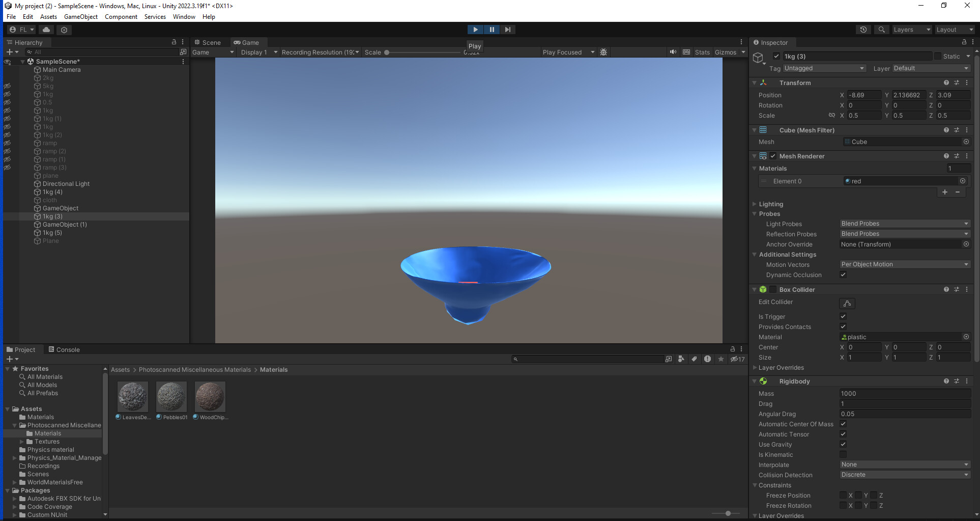Viewport: 980px width, 521px height.
Task: Disable Use Gravity on the Rigidbody
Action: [843, 444]
